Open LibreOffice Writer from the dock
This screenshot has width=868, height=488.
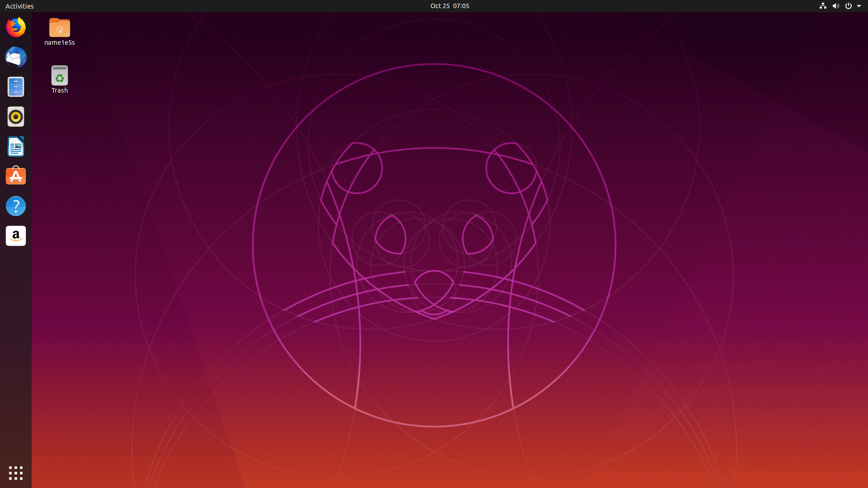pyautogui.click(x=16, y=147)
